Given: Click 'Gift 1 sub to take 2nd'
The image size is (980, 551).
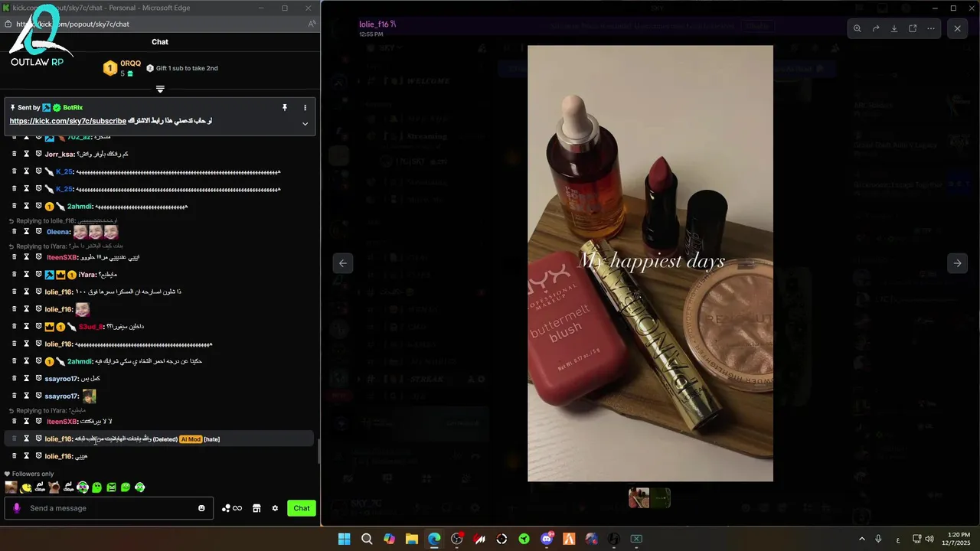Looking at the screenshot, I should point(182,68).
